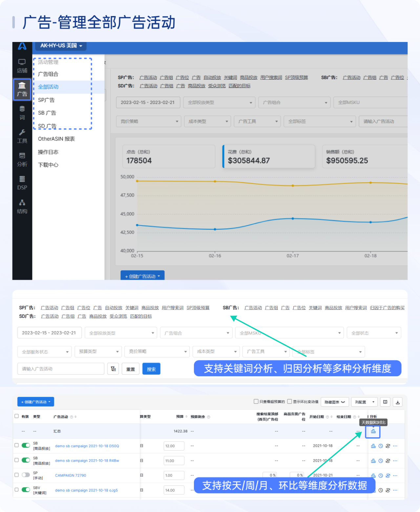Click the download icon in table toolbar
The image size is (420, 512).
tap(398, 402)
